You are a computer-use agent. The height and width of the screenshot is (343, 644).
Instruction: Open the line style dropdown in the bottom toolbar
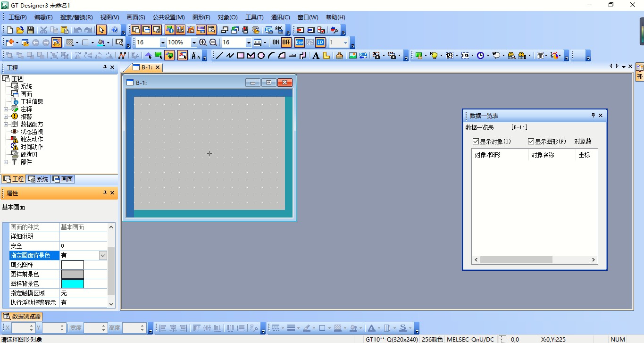point(282,328)
